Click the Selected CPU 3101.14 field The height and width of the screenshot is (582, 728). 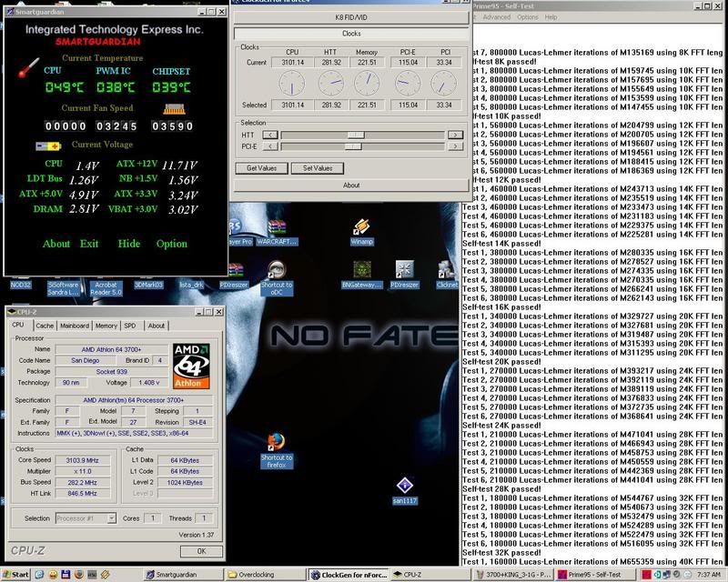(292, 105)
